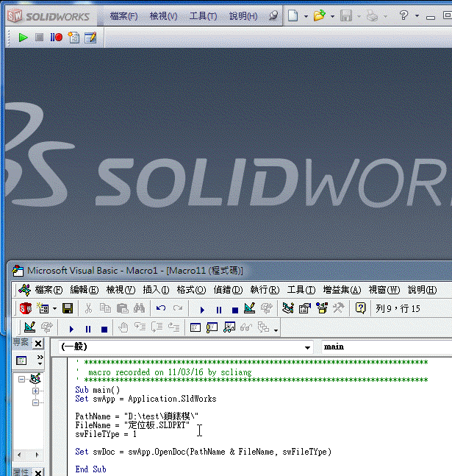Toggle Design Mode icon in standard toolbar
Viewport: 452px width, 476px height.
pos(250,308)
